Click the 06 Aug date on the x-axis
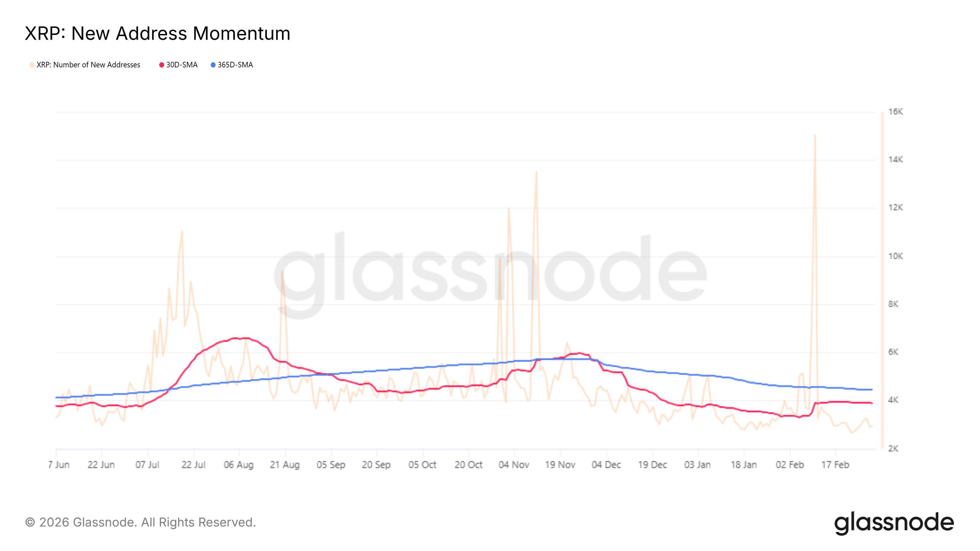980x551 pixels. 239,465
